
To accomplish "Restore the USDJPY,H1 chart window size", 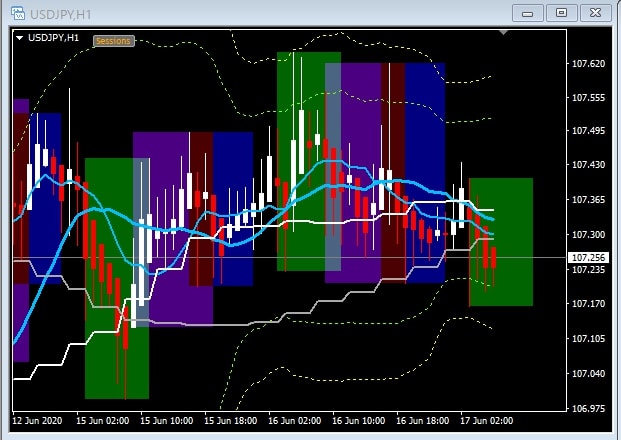I will [561, 12].
